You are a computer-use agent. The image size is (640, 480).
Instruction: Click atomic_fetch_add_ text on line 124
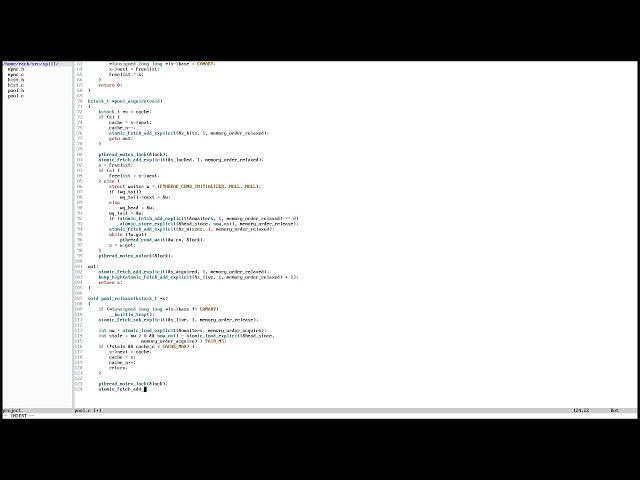point(121,389)
